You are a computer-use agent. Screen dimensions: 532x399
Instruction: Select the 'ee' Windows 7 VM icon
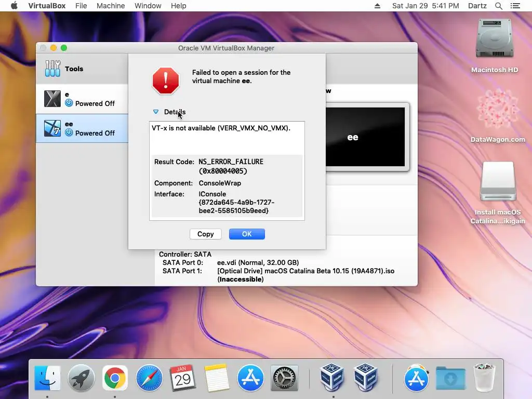52,128
